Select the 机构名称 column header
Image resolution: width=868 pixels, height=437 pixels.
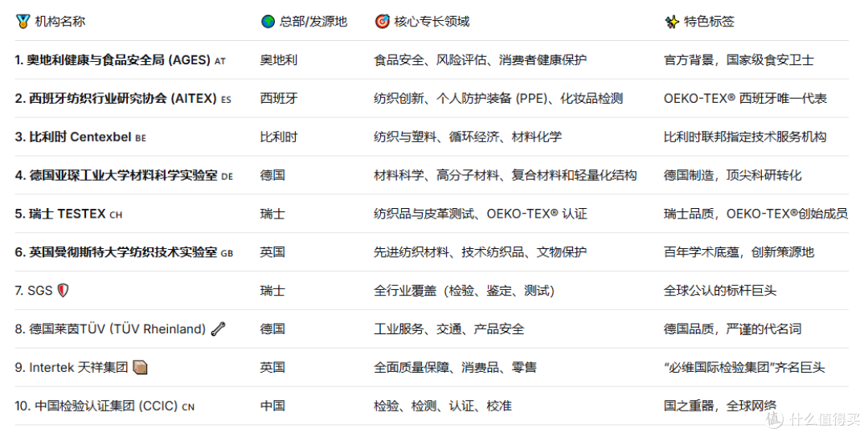click(59, 22)
